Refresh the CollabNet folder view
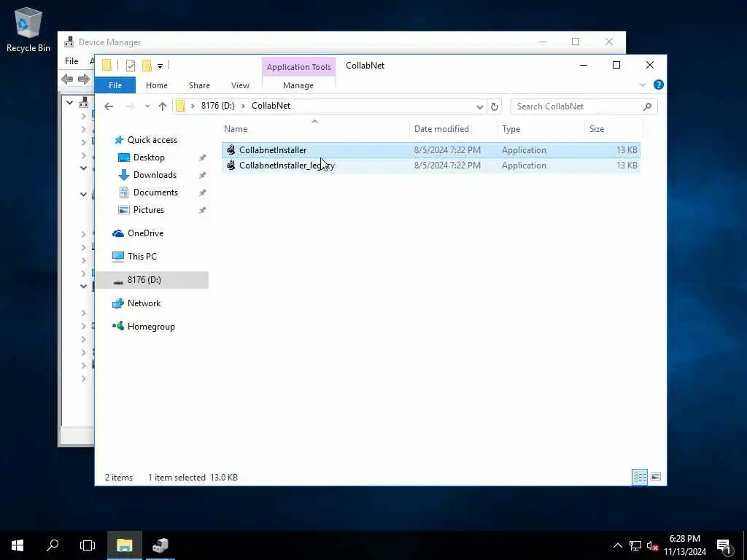The width and height of the screenshot is (747, 560). click(x=495, y=106)
